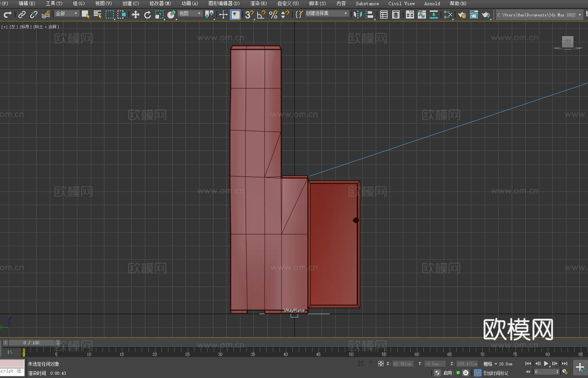The width and height of the screenshot is (588, 378).
Task: Open the Substance menu
Action: pyautogui.click(x=367, y=3)
